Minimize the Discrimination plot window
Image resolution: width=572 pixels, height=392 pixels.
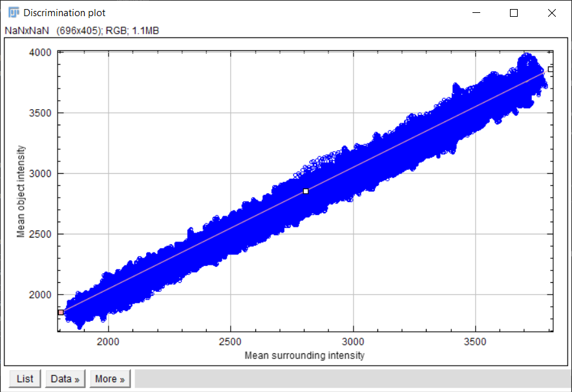coord(476,13)
